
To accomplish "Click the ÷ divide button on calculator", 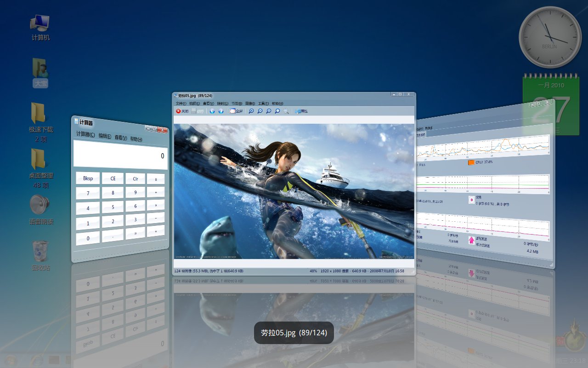I will tap(156, 192).
